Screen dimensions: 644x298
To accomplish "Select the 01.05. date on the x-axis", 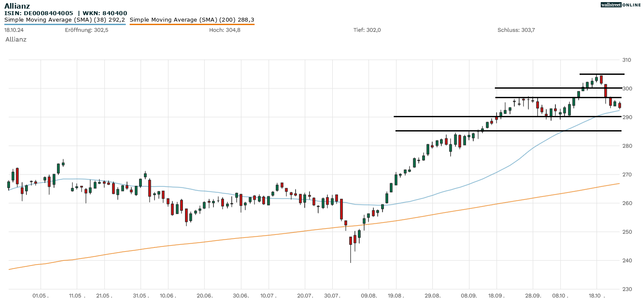I will coord(40,295).
